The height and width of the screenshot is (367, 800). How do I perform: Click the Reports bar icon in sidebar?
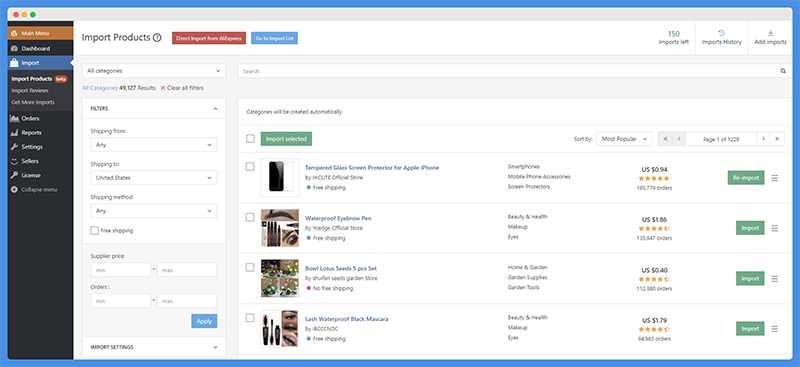tap(14, 133)
